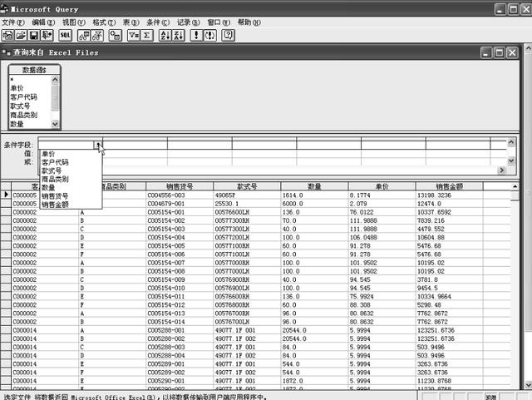Open the 条件(C) menu
This screenshot has height=400, width=532.
point(158,22)
